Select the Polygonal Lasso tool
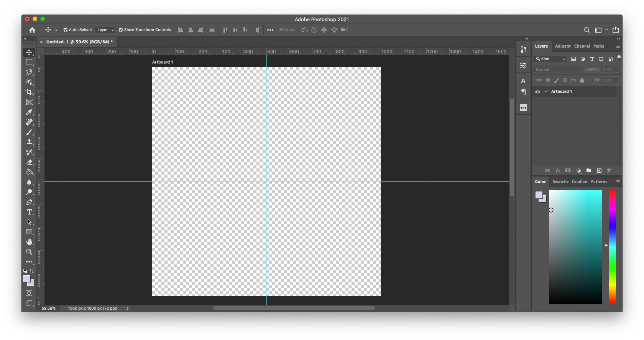 tap(29, 72)
